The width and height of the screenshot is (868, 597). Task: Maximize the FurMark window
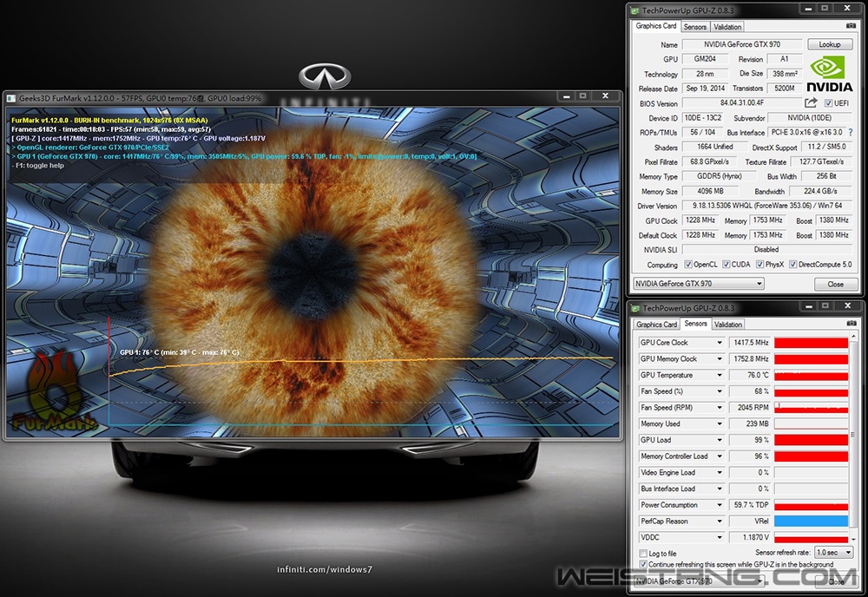click(583, 96)
